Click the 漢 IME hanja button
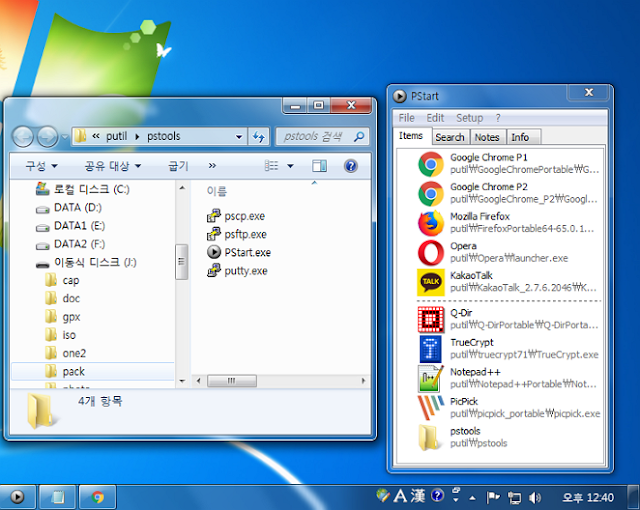The width and height of the screenshot is (640, 510). click(418, 496)
